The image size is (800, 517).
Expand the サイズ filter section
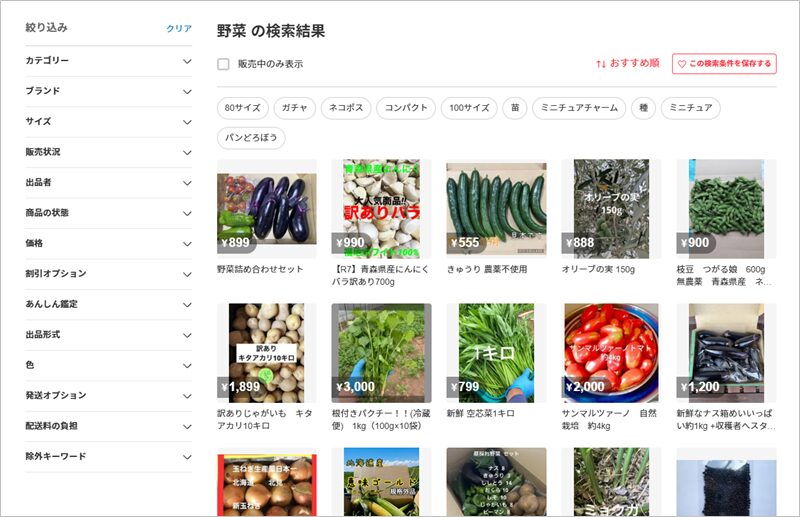click(109, 122)
